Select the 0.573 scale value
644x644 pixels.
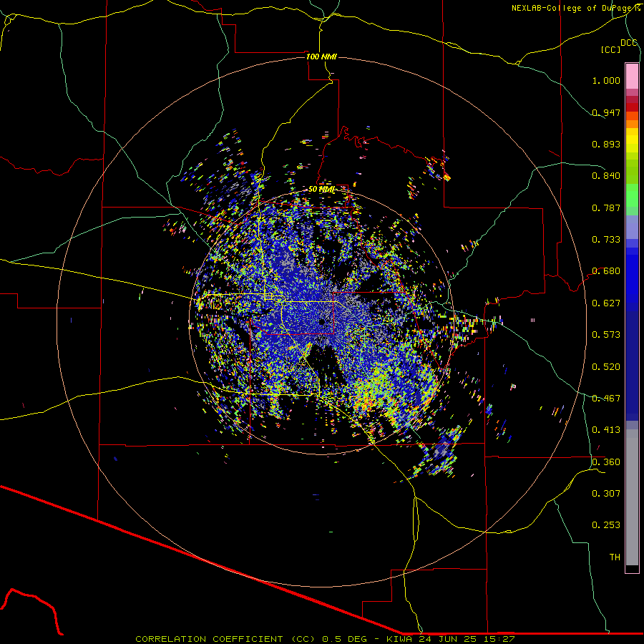[x=606, y=335]
